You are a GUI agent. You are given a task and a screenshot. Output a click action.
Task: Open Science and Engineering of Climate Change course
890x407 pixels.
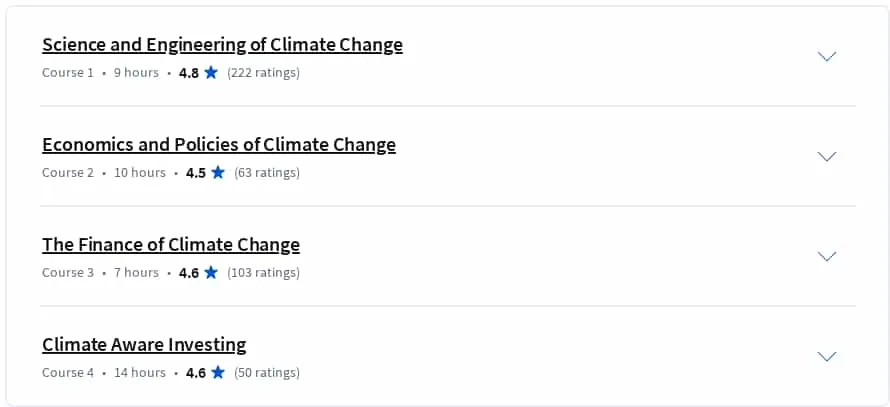(x=222, y=45)
